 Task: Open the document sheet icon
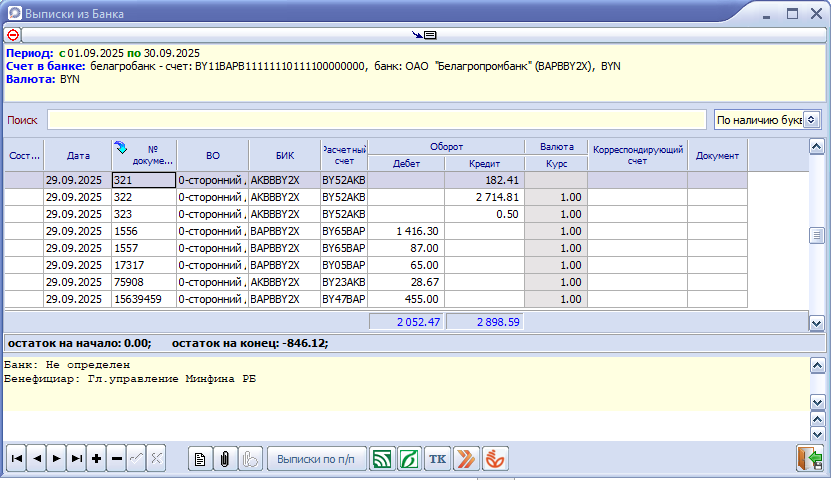[x=200, y=459]
